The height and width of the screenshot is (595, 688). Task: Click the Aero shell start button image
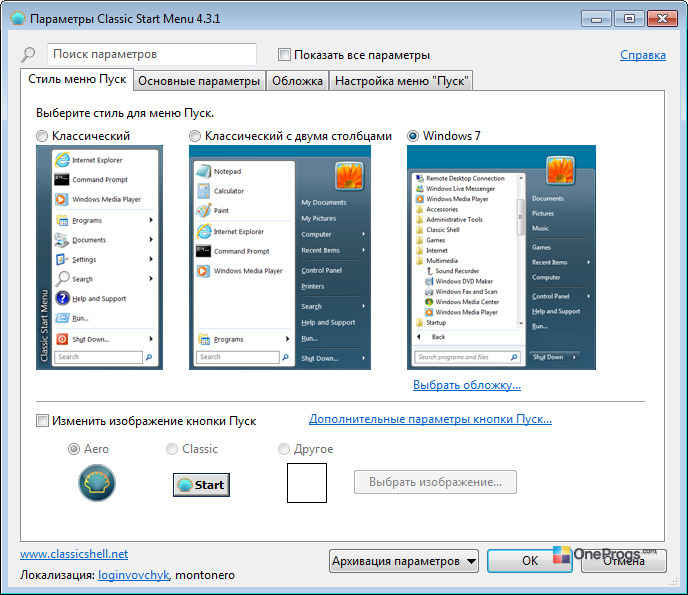pyautogui.click(x=97, y=483)
